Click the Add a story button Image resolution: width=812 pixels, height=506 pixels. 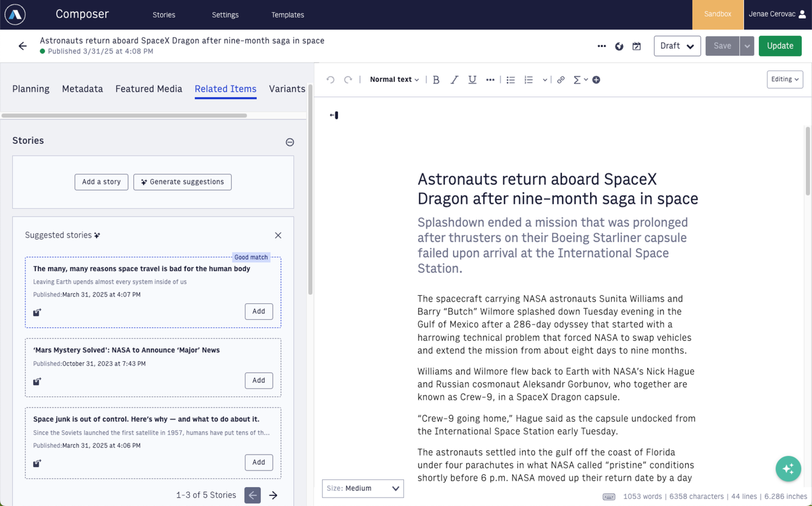pyautogui.click(x=101, y=182)
